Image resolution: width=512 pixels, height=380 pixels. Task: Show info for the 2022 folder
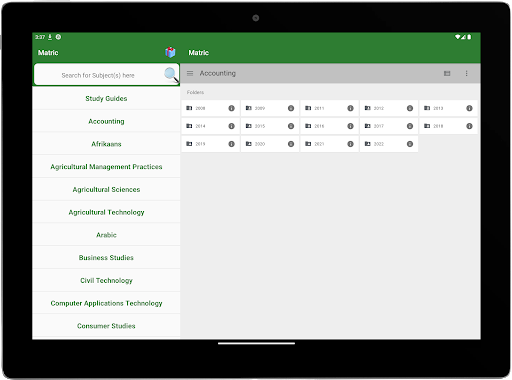(x=410, y=144)
